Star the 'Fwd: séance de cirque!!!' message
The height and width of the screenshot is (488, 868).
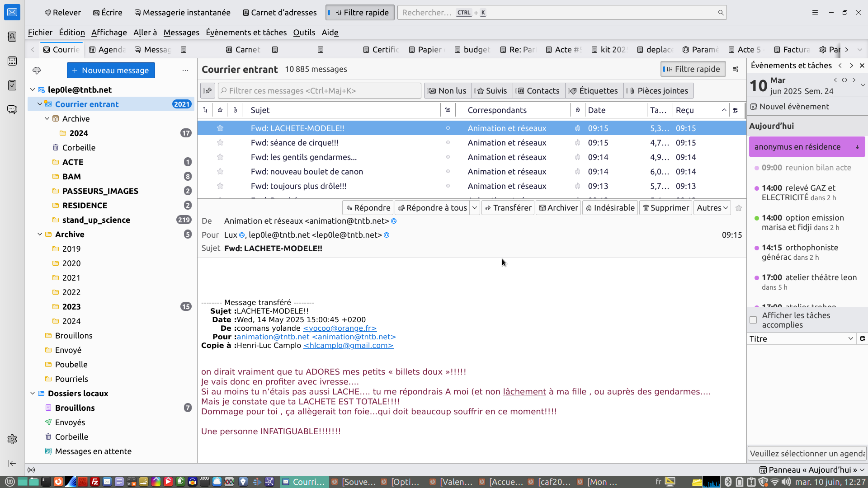(220, 143)
